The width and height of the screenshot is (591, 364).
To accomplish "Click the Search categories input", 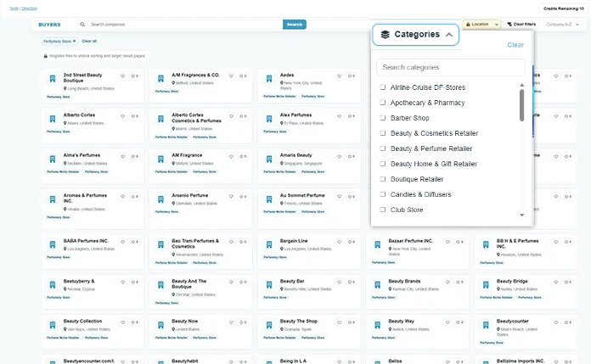I will coord(451,67).
